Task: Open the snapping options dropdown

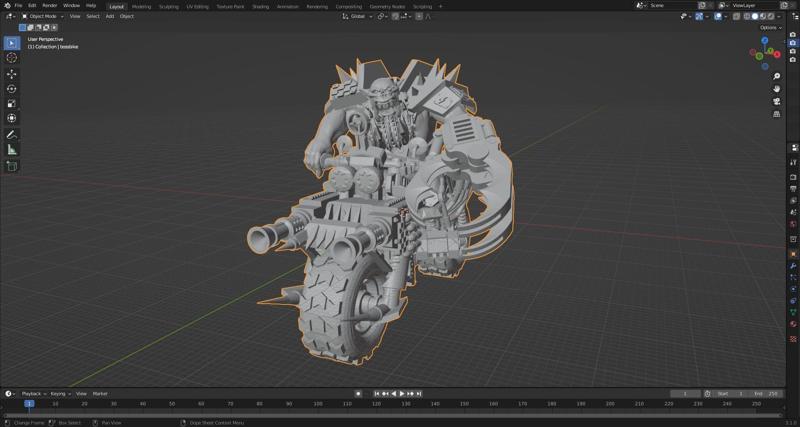Action: coord(406,16)
